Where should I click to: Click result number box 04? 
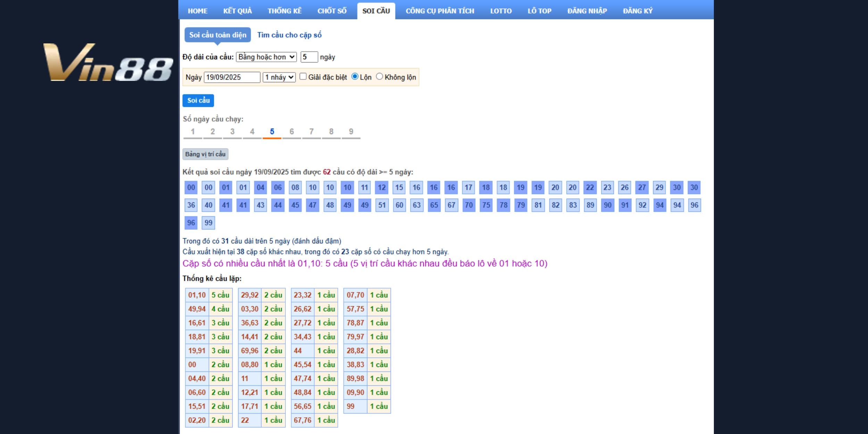click(x=260, y=187)
